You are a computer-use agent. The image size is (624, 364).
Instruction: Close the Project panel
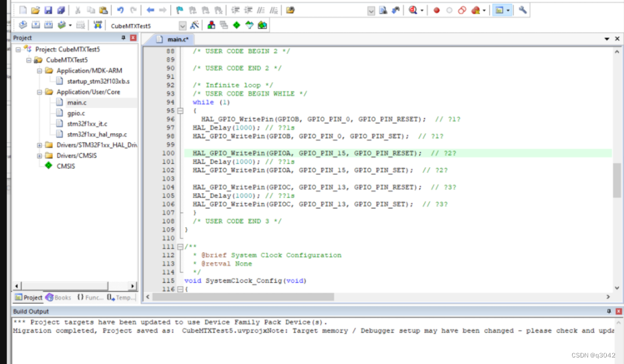click(133, 38)
